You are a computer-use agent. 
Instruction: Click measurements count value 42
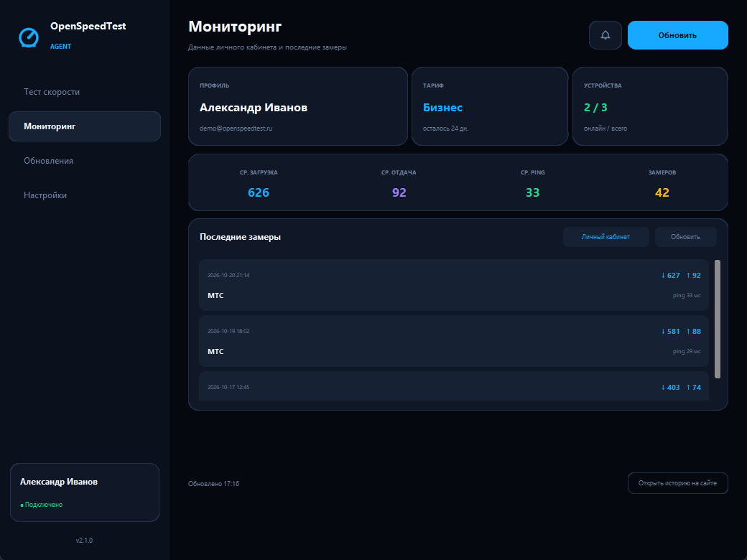click(x=662, y=192)
